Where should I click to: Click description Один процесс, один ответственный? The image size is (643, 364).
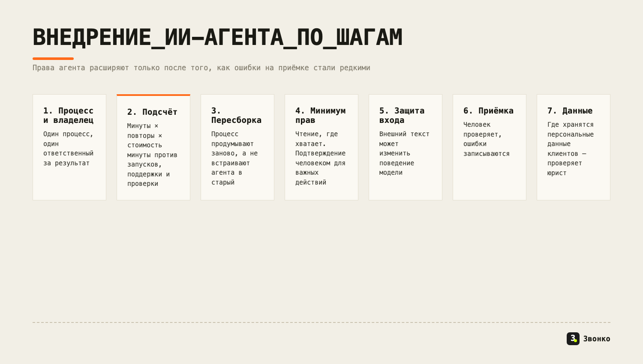(69, 149)
